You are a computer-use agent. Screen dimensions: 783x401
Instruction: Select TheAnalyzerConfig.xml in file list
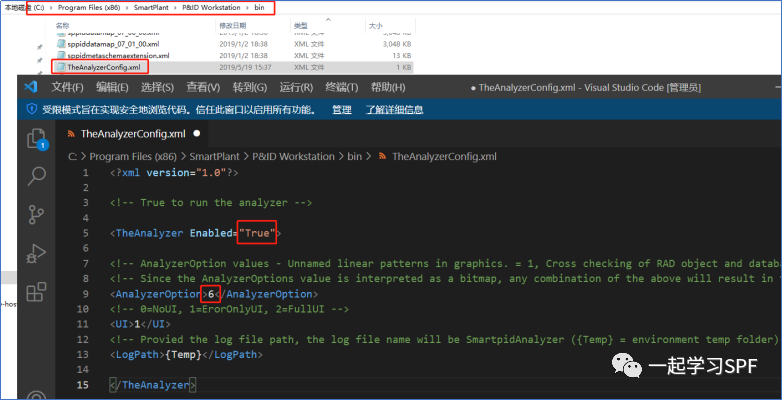[x=233, y=66]
